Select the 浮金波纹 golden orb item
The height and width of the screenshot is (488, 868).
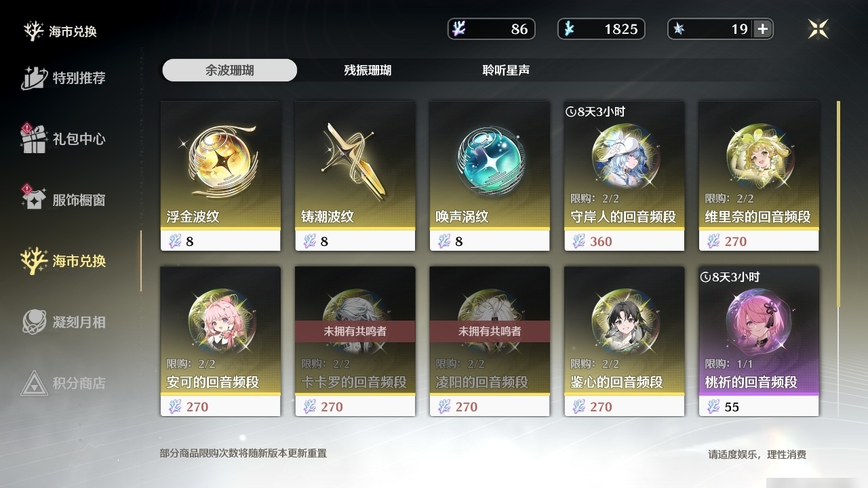pyautogui.click(x=220, y=176)
